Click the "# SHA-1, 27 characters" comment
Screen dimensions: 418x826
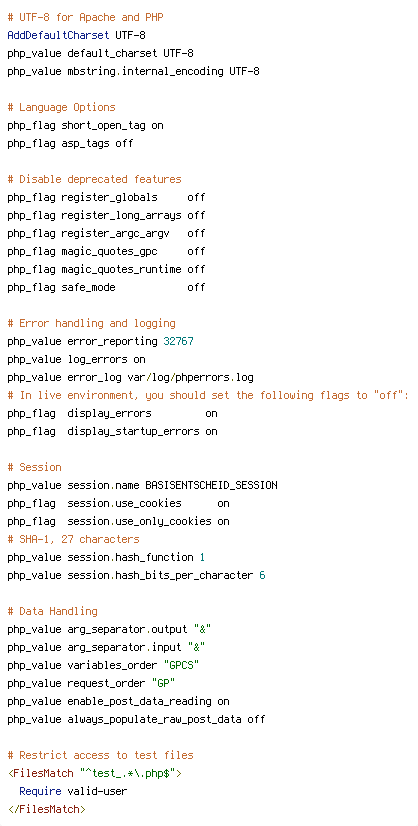(x=73, y=539)
